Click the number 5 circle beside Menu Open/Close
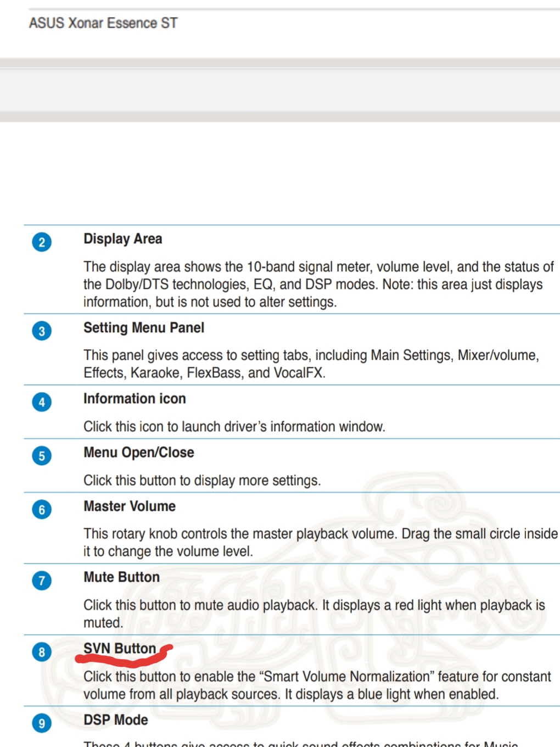The image size is (560, 747). click(42, 456)
